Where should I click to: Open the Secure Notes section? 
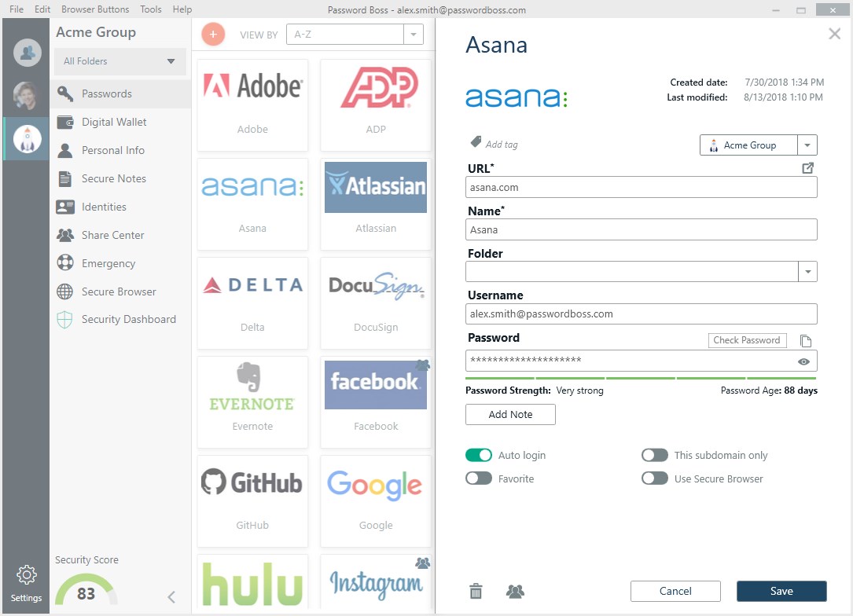tap(120, 178)
